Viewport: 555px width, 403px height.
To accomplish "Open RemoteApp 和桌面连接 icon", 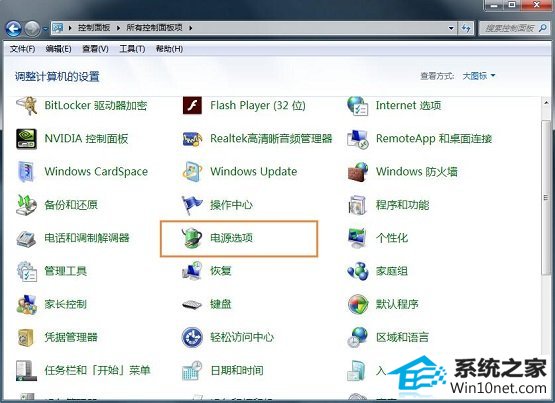I will pyautogui.click(x=358, y=139).
